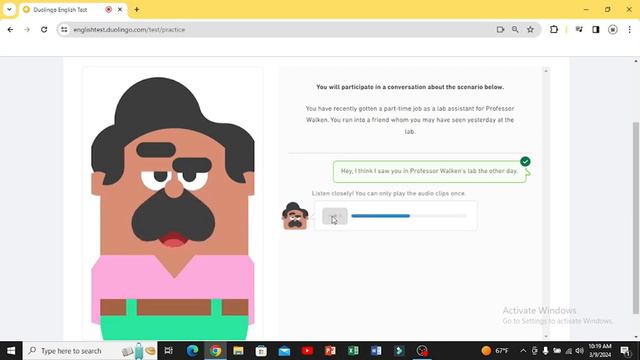Viewport: 640px width, 360px height.
Task: Open clock showing 10:19 AM
Action: tap(600, 351)
